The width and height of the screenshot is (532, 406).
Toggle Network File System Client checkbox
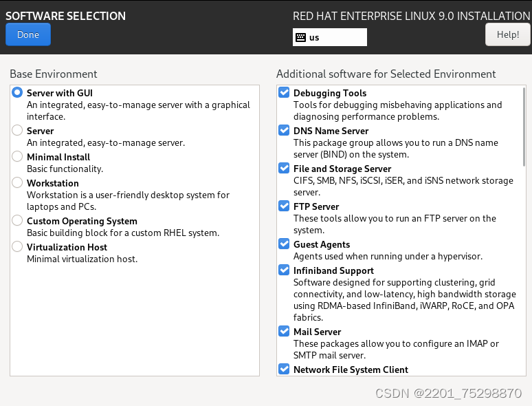[x=284, y=370]
